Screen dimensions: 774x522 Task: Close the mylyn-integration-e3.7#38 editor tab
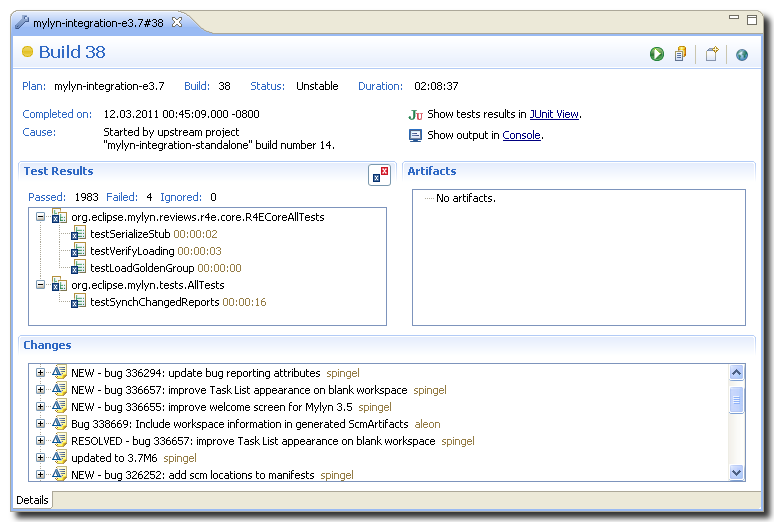176,22
